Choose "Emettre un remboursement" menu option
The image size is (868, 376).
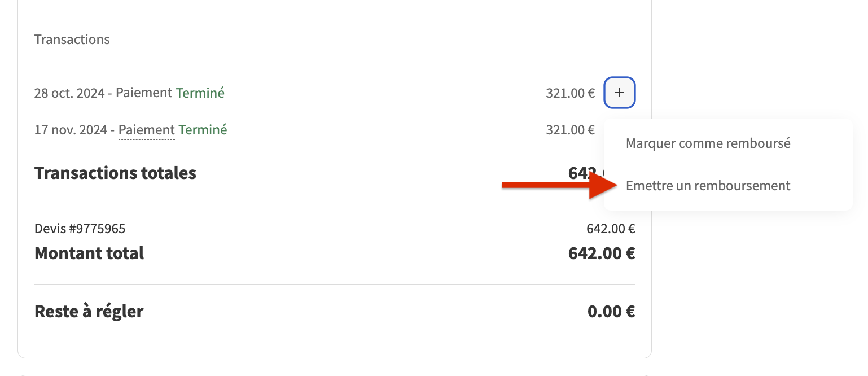[x=708, y=186]
